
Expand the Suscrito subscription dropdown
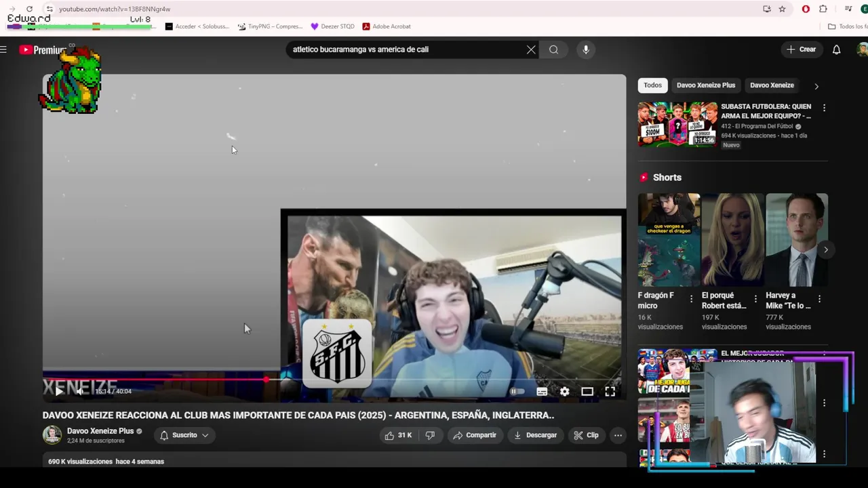[x=184, y=435]
